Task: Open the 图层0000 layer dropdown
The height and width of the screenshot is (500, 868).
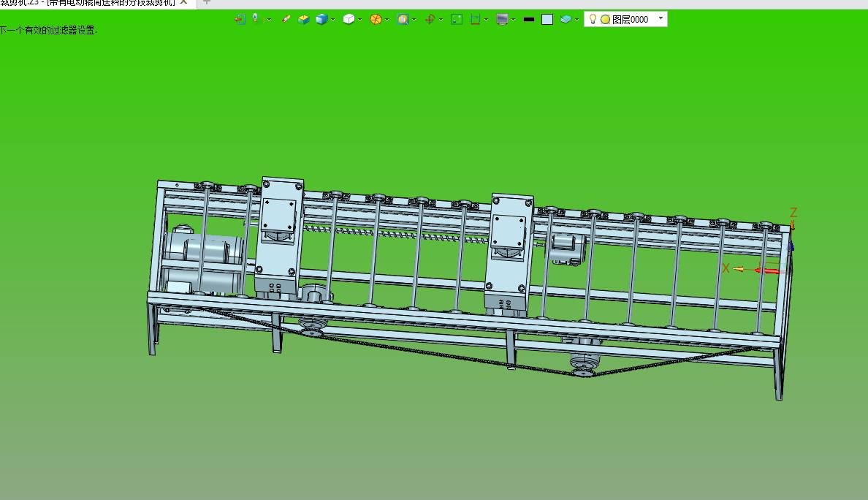Action: tap(660, 18)
